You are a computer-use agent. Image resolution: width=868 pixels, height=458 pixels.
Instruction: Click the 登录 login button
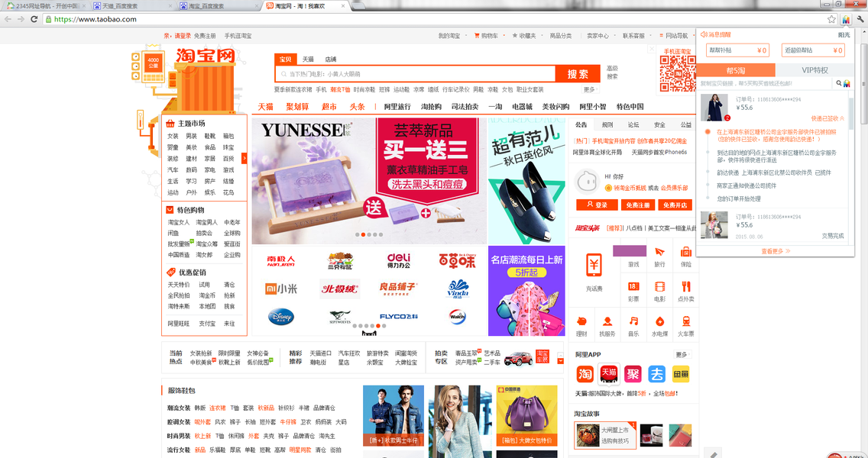pos(597,205)
